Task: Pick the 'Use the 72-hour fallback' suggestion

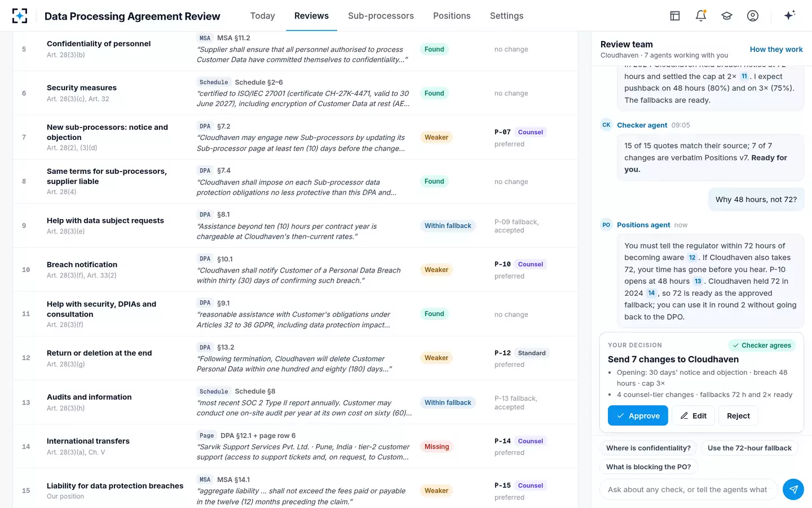Action: pos(749,448)
